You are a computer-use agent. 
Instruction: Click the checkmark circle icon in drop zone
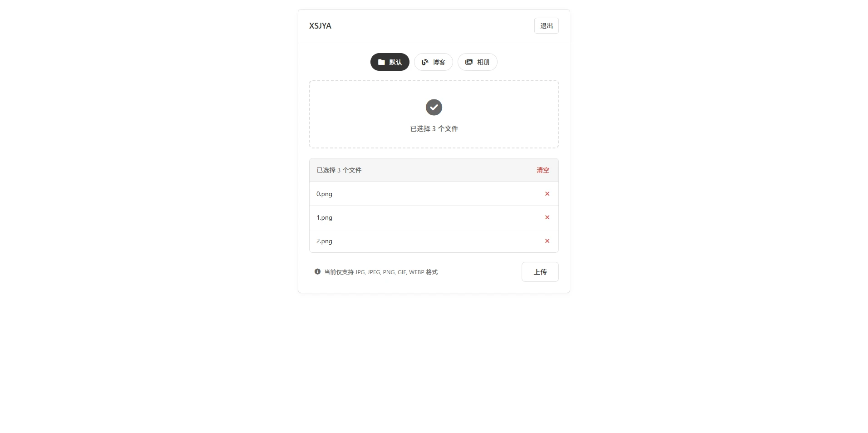click(434, 108)
